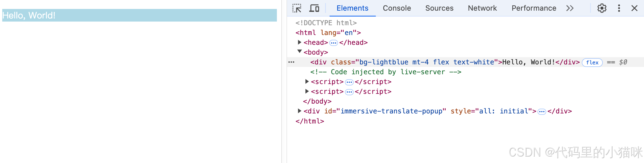
Task: Select the closing body tag
Action: click(317, 101)
